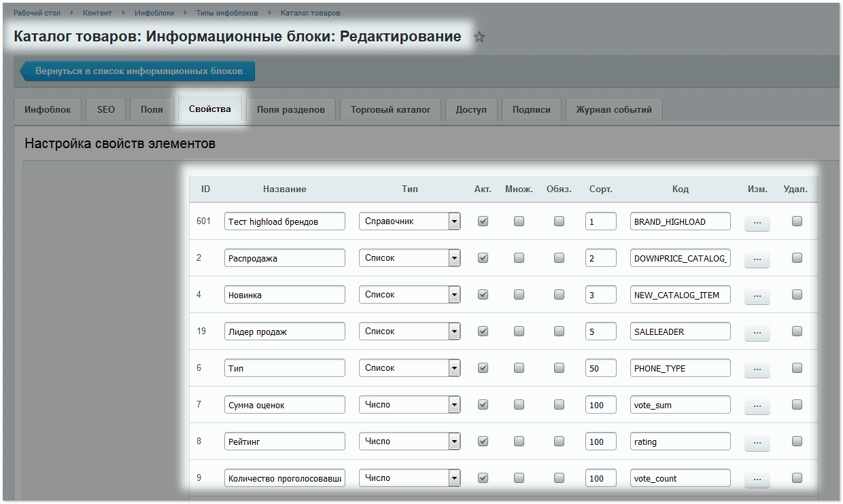843x504 pixels.
Task: Edit name field Новинка
Action: pos(284,295)
